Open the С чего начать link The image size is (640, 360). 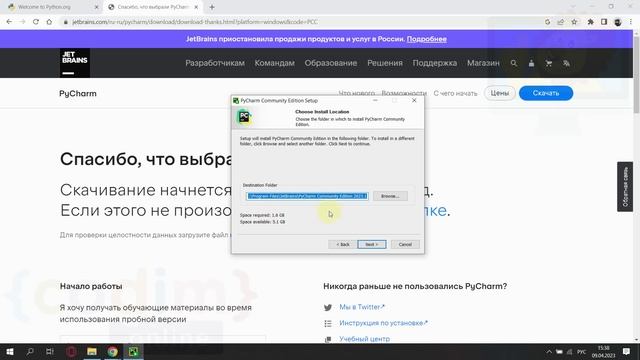tap(455, 93)
